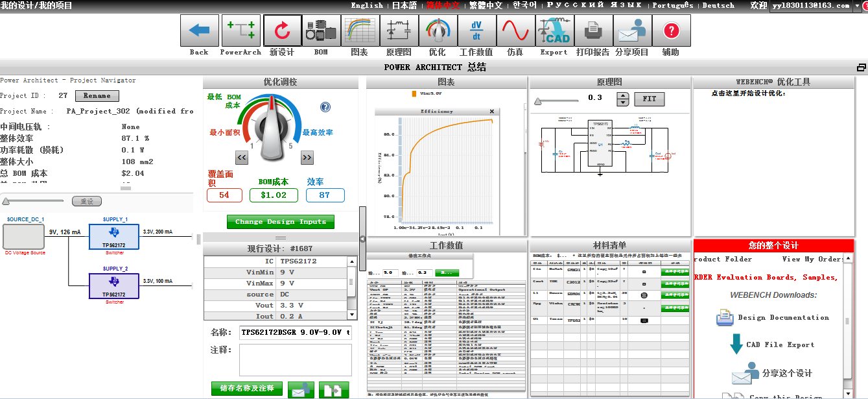Open the CAD File Export link
The width and height of the screenshot is (868, 399).
(x=780, y=345)
